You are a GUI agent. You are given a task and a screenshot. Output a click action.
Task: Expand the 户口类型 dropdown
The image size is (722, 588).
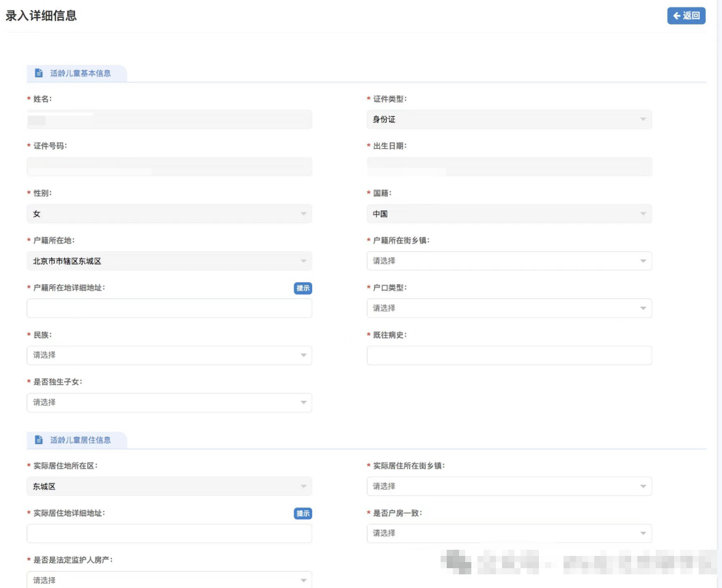(x=509, y=308)
